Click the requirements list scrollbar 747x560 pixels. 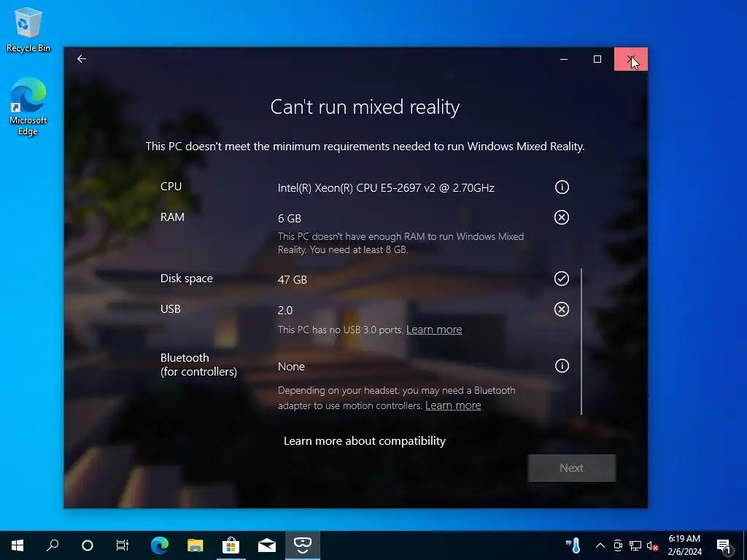point(581,341)
